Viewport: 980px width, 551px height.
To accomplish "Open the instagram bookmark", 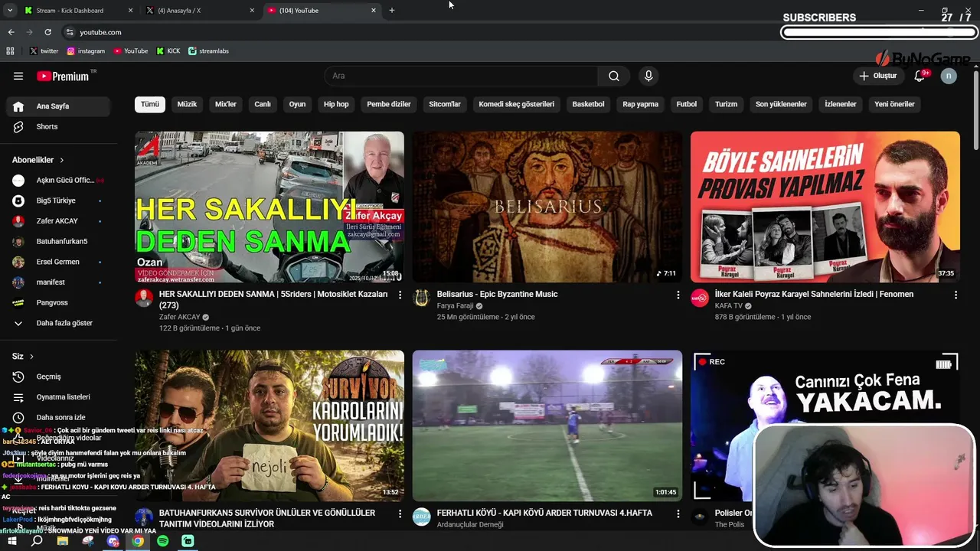I will (x=86, y=51).
